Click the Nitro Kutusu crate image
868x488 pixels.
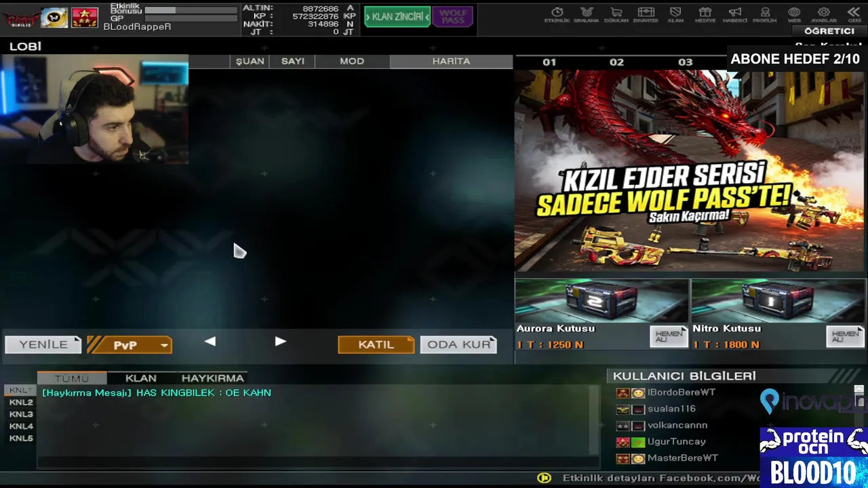(x=778, y=300)
